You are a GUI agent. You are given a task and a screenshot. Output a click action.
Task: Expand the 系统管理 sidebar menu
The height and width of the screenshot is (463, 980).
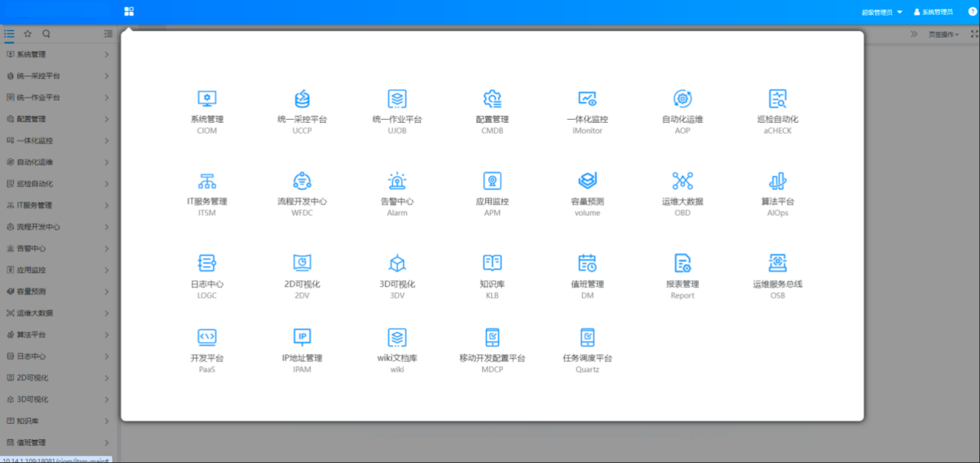(x=35, y=54)
